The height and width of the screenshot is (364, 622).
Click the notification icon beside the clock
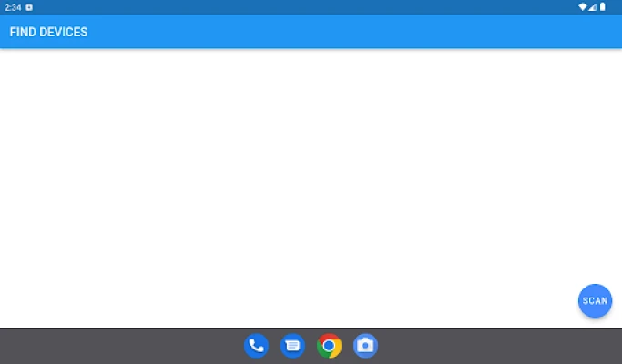tap(29, 7)
